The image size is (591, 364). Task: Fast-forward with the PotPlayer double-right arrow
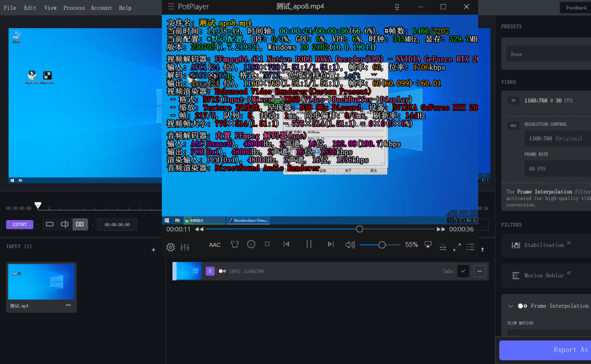pyautogui.click(x=441, y=229)
